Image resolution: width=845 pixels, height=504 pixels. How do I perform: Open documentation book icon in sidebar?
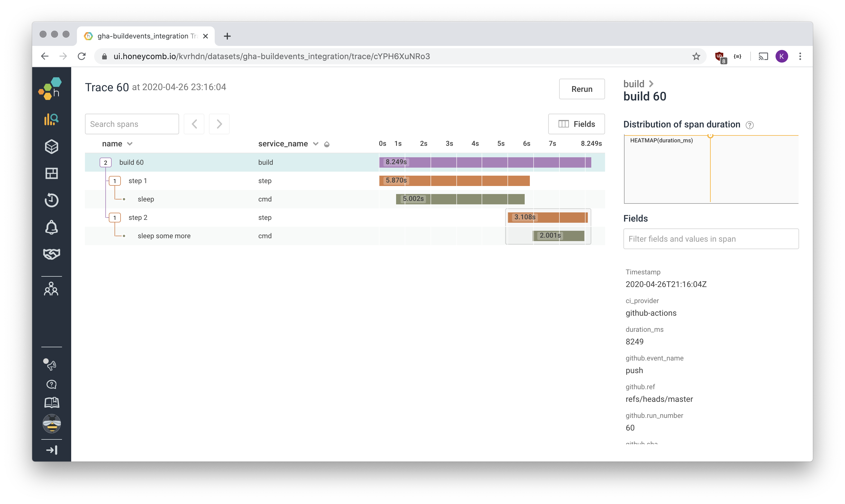pyautogui.click(x=51, y=403)
